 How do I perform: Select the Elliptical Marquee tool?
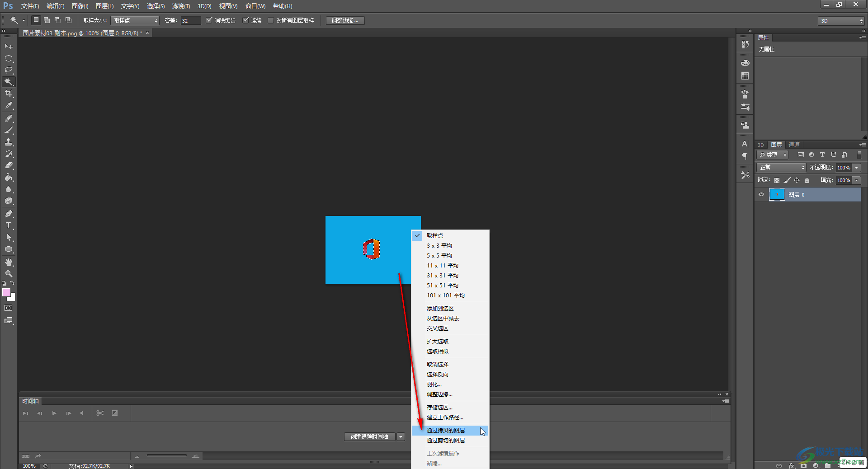click(9, 58)
